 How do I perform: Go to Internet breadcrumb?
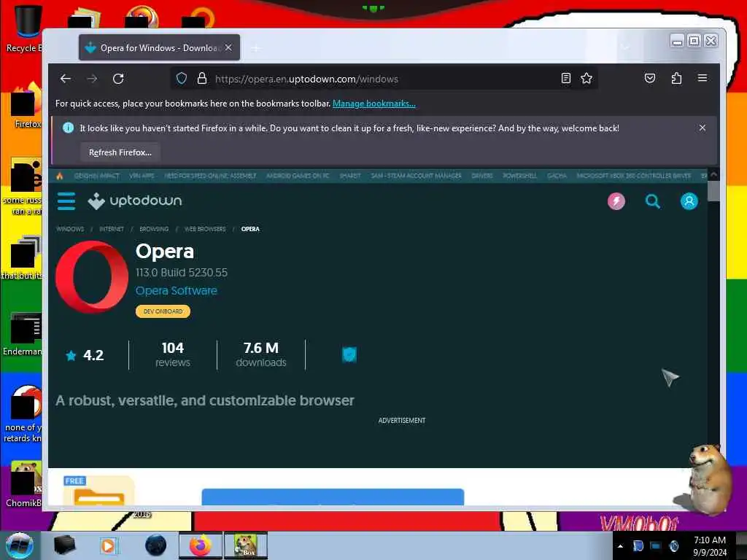[x=112, y=229]
